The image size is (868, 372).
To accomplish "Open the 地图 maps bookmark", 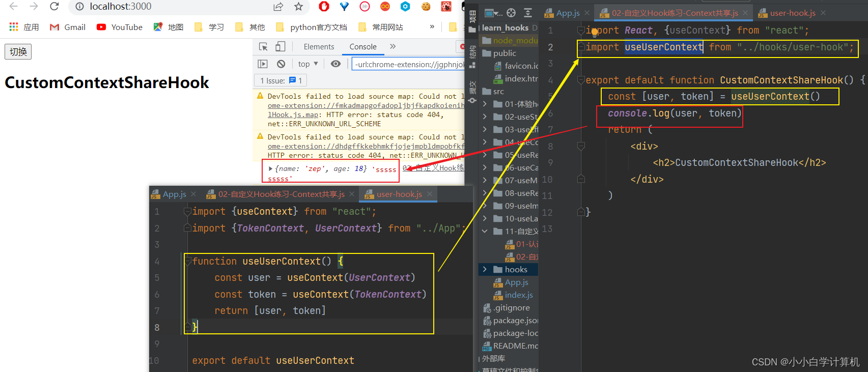I will point(169,27).
